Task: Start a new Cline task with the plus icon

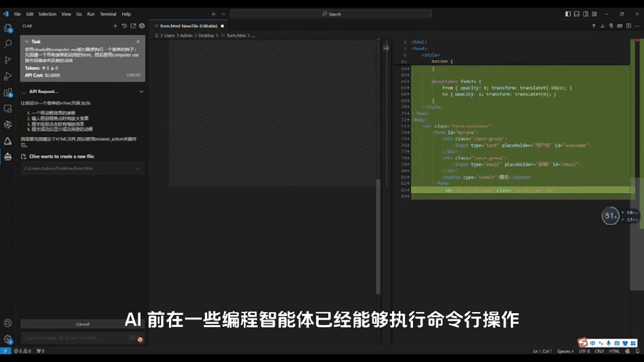Action: click(115, 26)
